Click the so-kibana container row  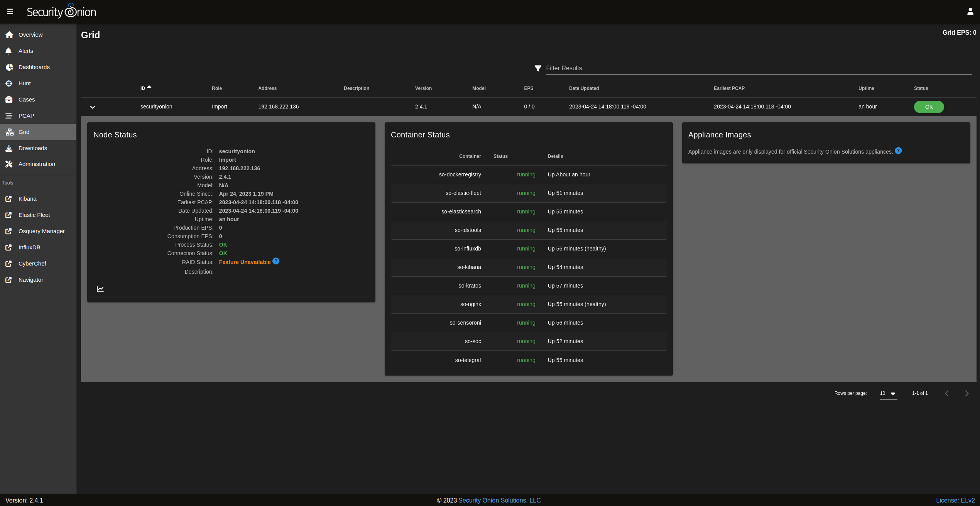point(529,267)
